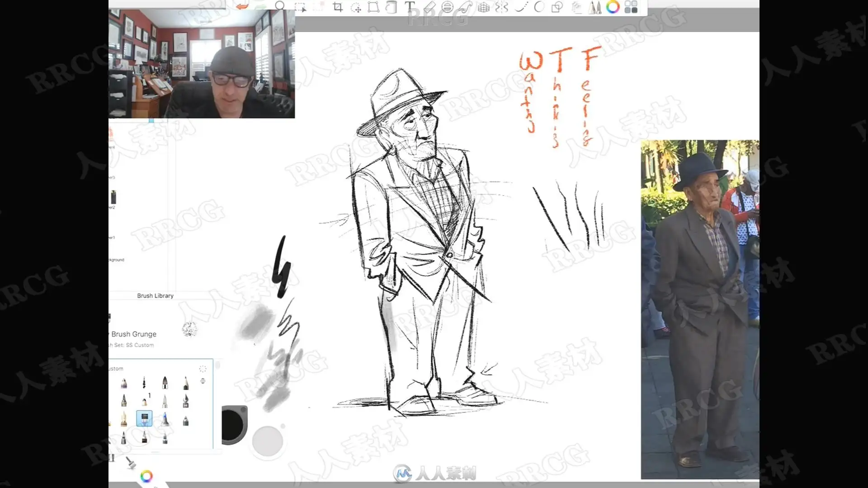The image size is (868, 488).
Task: Open the toolbar Color wheel picker
Action: pyautogui.click(x=613, y=7)
